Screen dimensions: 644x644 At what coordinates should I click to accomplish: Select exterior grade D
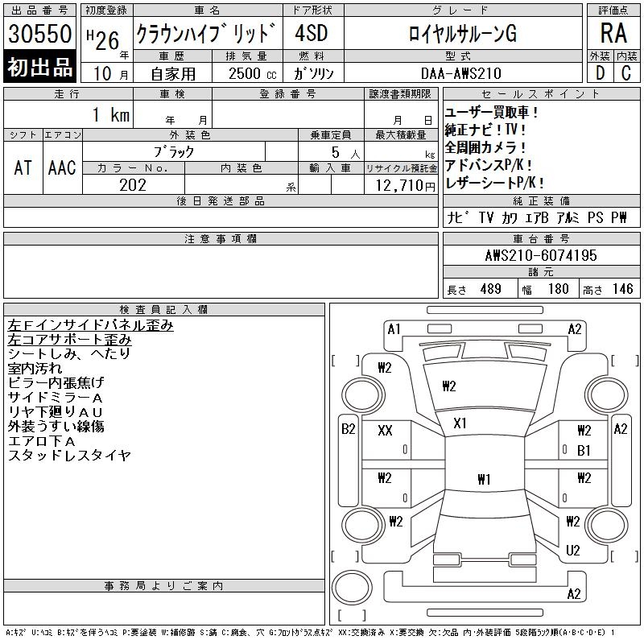click(x=600, y=73)
